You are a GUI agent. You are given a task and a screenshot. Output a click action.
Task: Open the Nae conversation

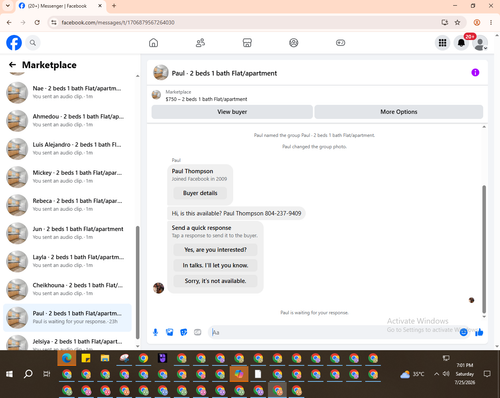click(67, 92)
